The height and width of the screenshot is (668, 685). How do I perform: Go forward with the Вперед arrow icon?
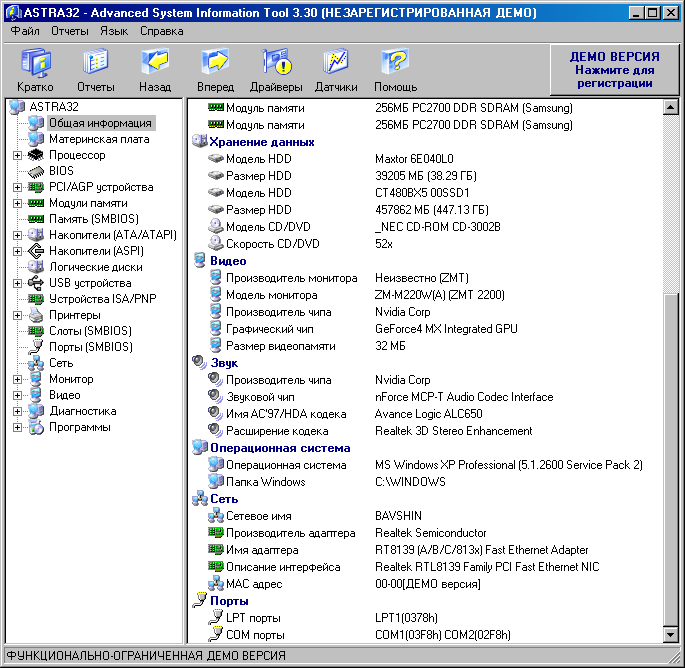click(x=215, y=62)
